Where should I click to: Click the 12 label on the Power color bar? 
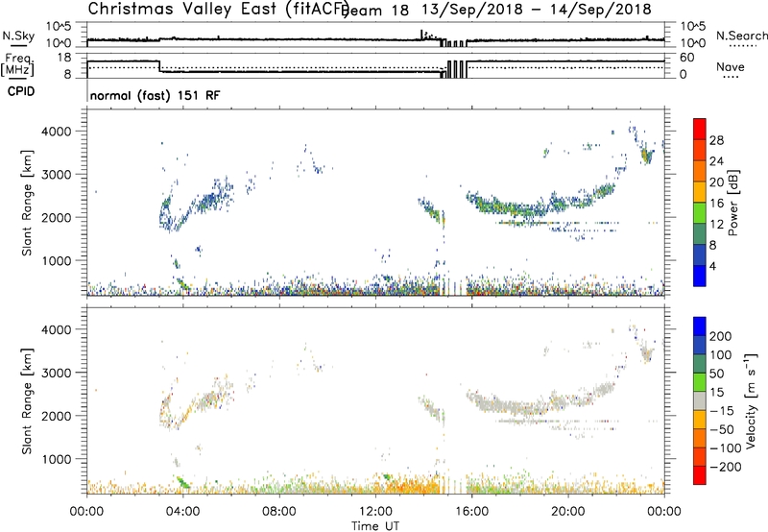click(x=716, y=225)
